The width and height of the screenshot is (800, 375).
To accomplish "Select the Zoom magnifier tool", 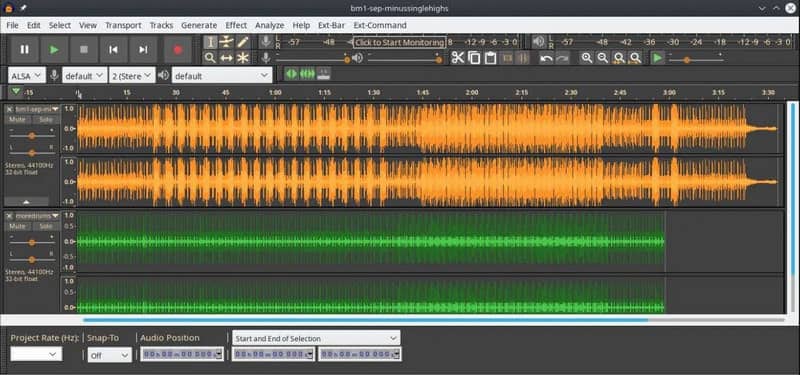I will [x=210, y=58].
